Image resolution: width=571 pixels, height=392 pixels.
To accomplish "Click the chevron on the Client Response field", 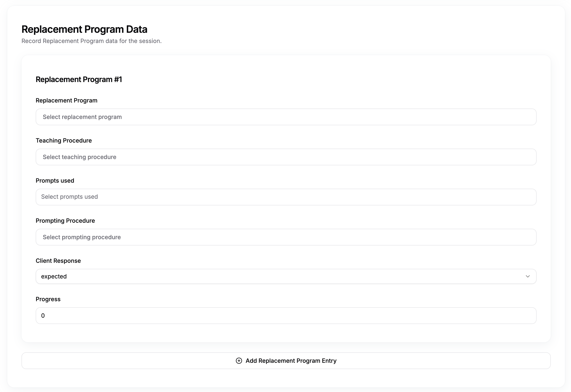I will click(528, 276).
